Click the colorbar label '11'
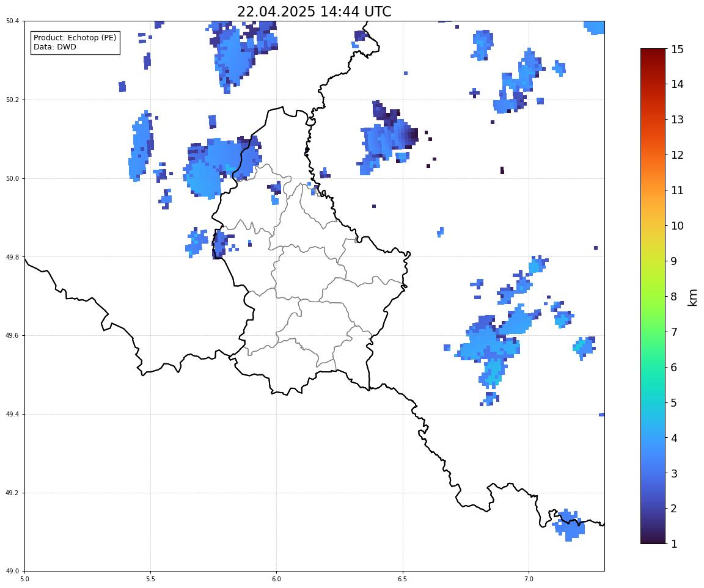 point(677,190)
